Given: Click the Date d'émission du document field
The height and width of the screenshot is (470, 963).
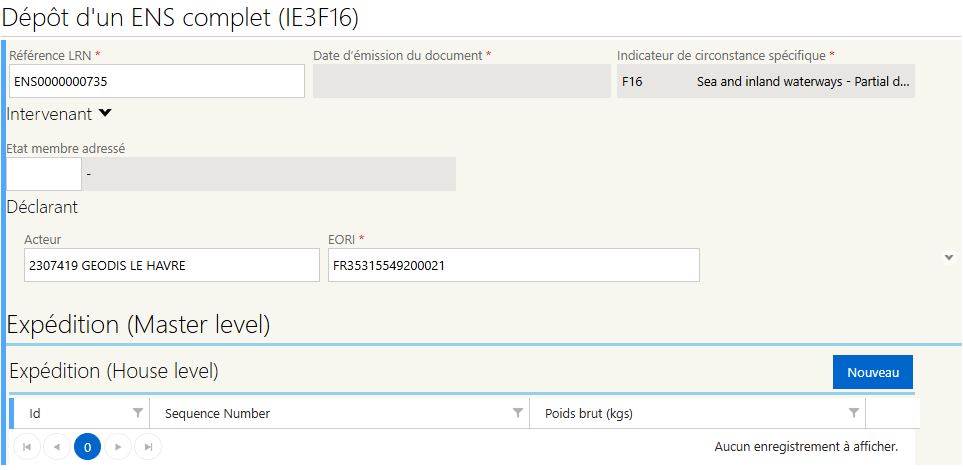Looking at the screenshot, I should click(x=460, y=81).
